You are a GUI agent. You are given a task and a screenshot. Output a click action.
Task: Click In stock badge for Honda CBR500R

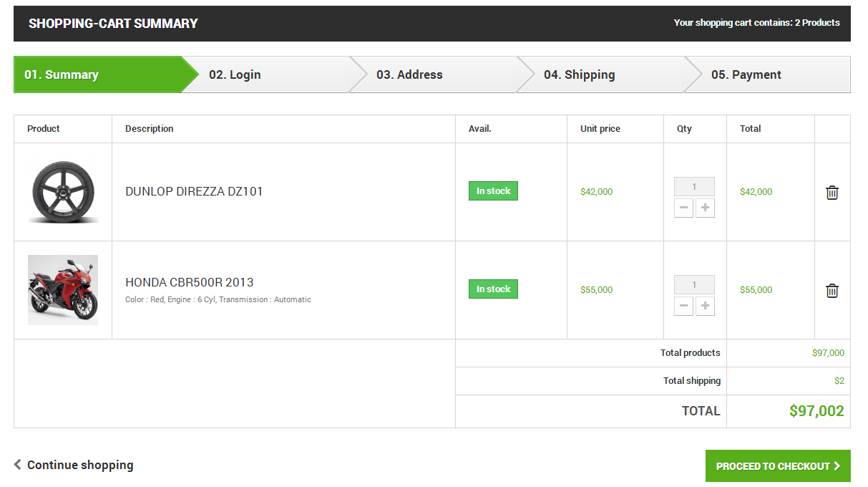click(493, 289)
